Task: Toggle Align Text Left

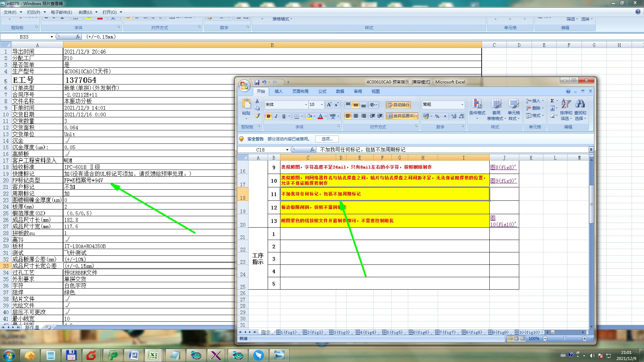Action: click(348, 116)
